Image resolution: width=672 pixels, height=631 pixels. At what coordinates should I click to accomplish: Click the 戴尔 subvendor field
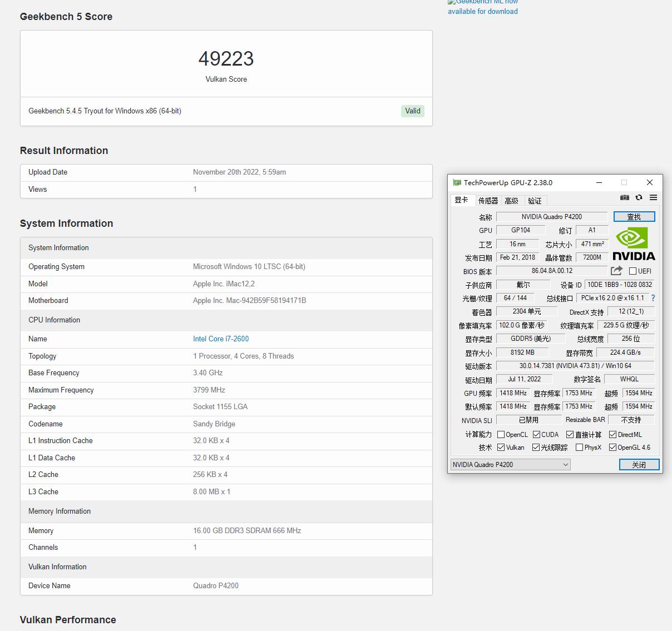(523, 285)
